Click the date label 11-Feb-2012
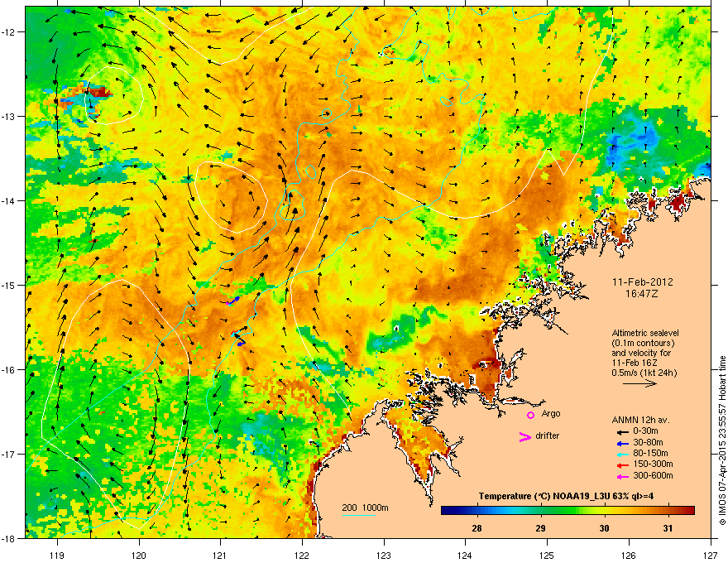 point(643,282)
